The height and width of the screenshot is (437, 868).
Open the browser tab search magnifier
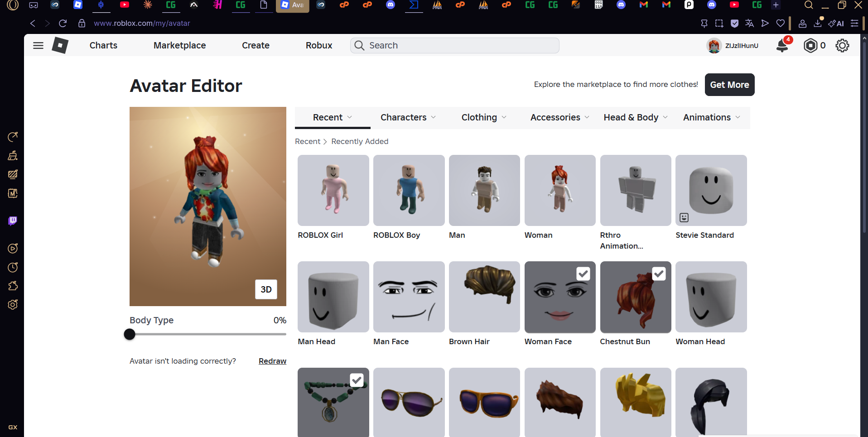coord(809,5)
